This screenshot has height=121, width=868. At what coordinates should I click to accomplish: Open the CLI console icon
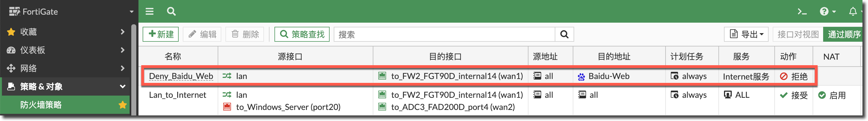click(x=802, y=12)
